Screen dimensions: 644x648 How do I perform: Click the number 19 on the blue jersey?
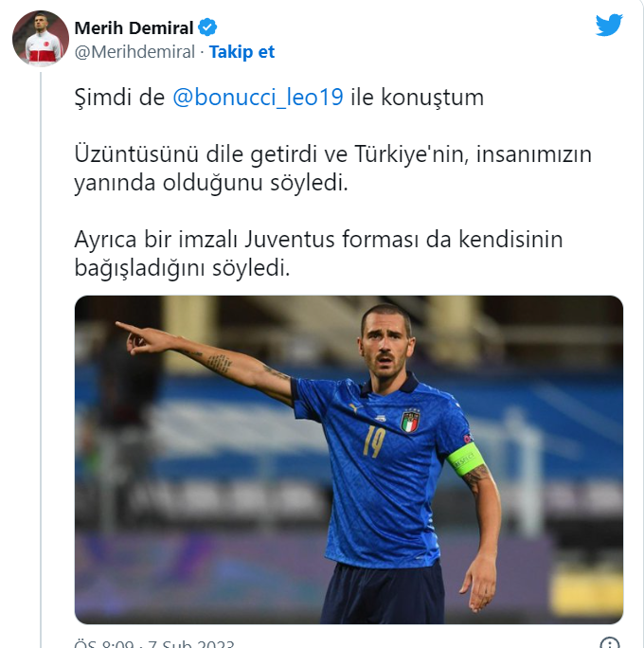pyautogui.click(x=374, y=442)
